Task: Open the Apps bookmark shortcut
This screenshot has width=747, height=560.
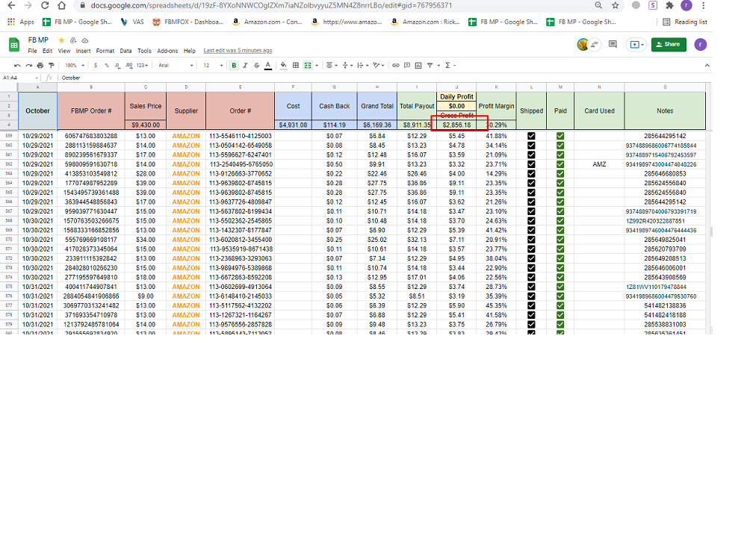Action: click(20, 22)
